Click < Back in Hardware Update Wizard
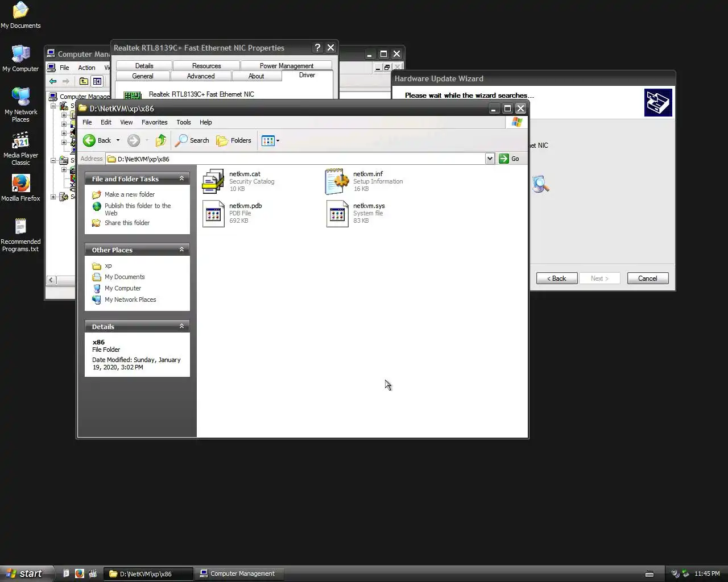This screenshot has height=582, width=728. 557,278
